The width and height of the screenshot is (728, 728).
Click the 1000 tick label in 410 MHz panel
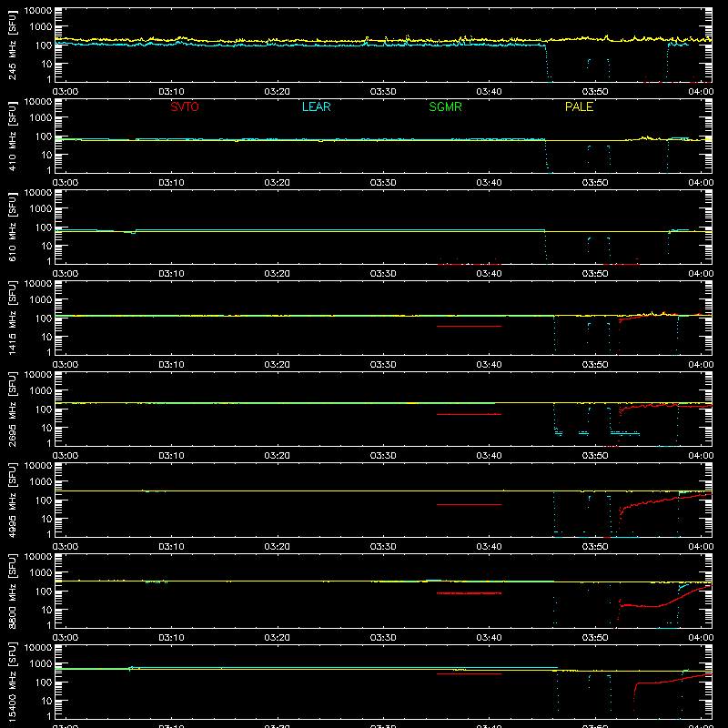(41, 117)
